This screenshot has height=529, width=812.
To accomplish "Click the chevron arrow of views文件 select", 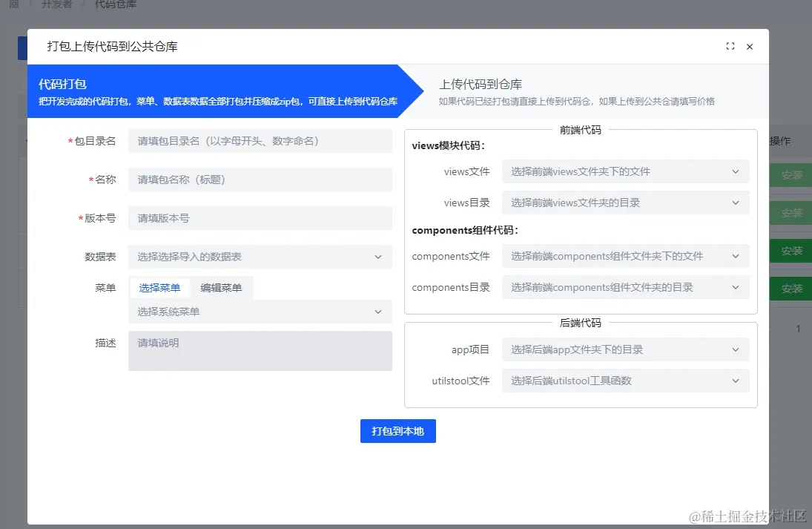I will point(736,171).
